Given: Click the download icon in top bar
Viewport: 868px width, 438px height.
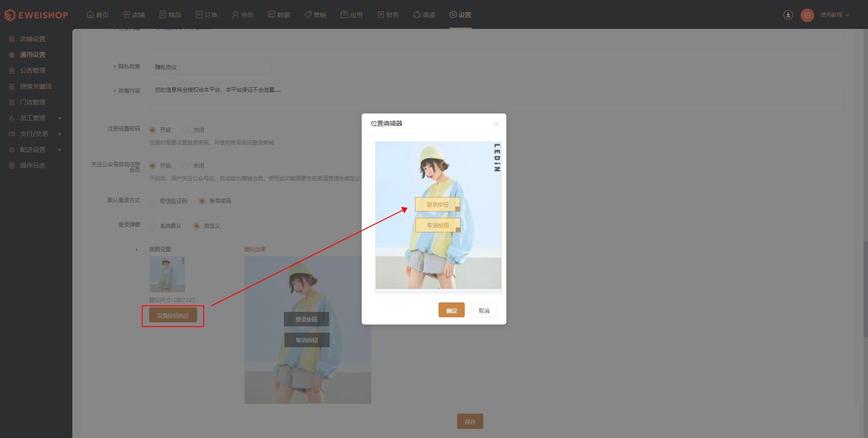Looking at the screenshot, I should (788, 15).
